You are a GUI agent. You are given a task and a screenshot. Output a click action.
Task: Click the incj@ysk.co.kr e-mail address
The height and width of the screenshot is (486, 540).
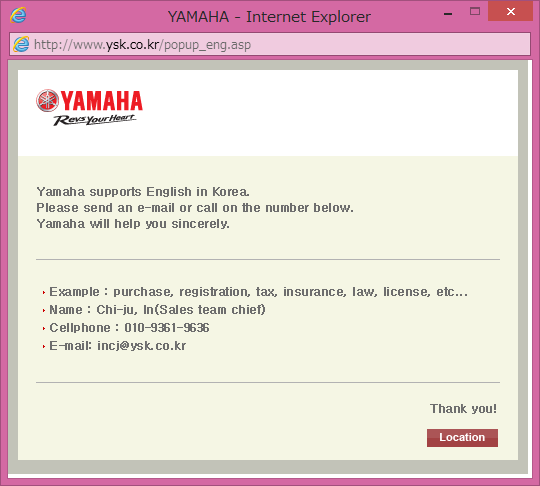pyautogui.click(x=142, y=345)
